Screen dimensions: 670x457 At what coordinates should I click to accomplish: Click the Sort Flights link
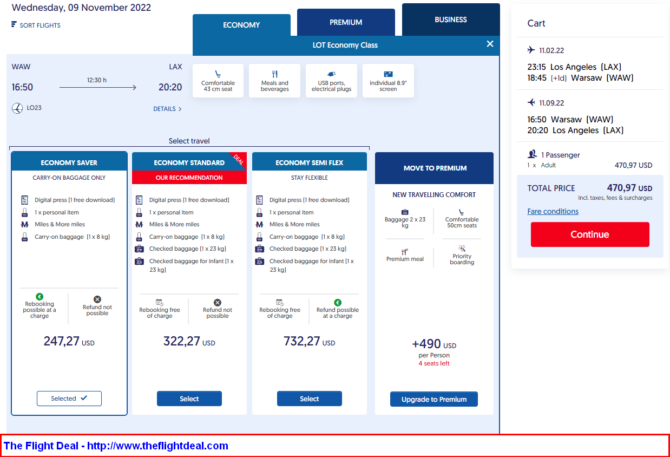[x=40, y=25]
